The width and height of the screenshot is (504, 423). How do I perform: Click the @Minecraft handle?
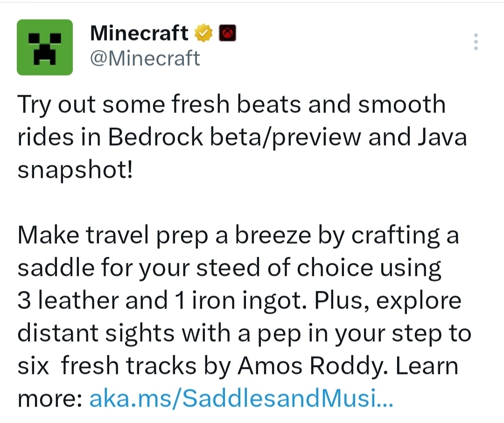point(145,58)
